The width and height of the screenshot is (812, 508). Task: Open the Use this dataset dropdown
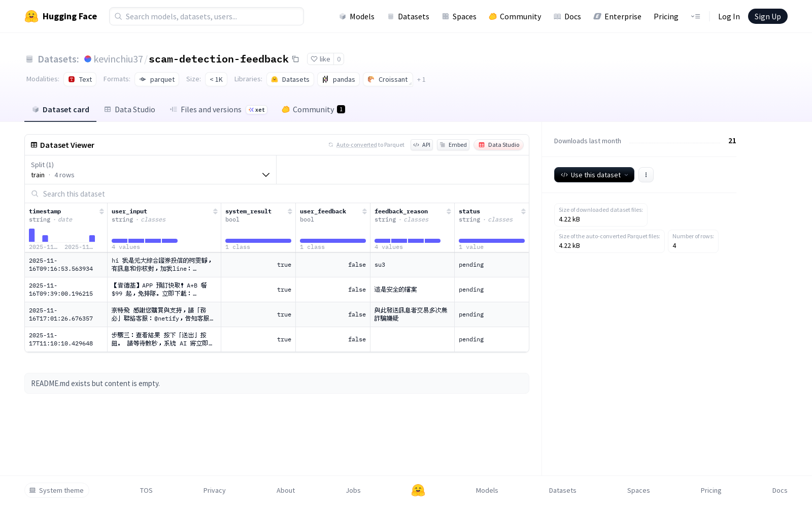point(594,175)
